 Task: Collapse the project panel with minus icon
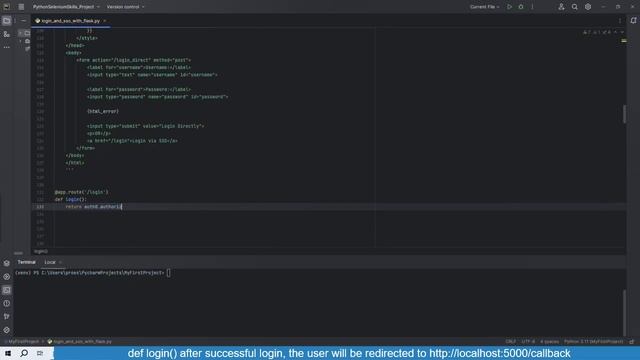(x=23, y=20)
